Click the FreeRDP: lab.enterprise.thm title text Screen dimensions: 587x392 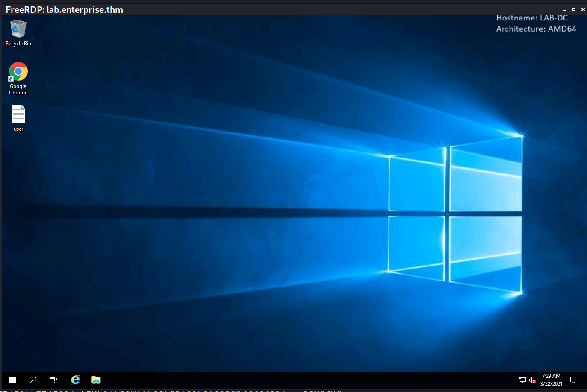pyautogui.click(x=64, y=10)
